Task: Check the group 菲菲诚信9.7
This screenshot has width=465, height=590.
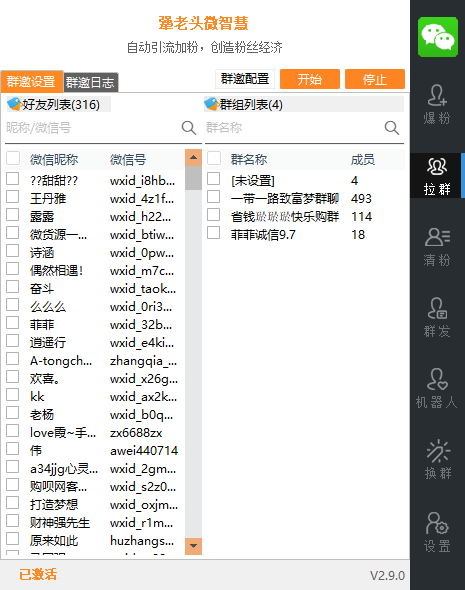Action: click(x=214, y=233)
